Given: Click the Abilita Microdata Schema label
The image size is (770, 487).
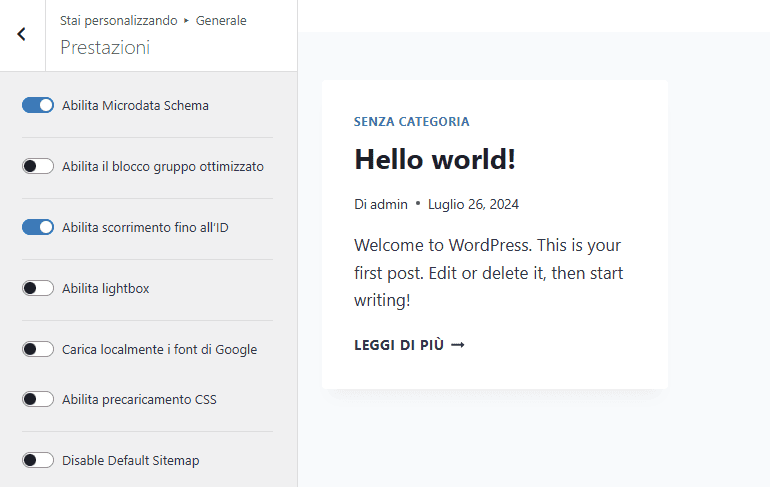Looking at the screenshot, I should tap(135, 106).
